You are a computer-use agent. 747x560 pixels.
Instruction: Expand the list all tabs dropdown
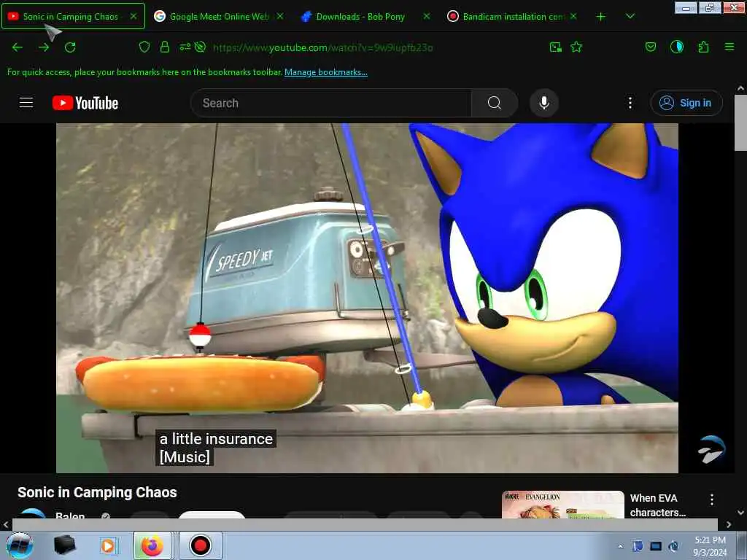(x=630, y=16)
